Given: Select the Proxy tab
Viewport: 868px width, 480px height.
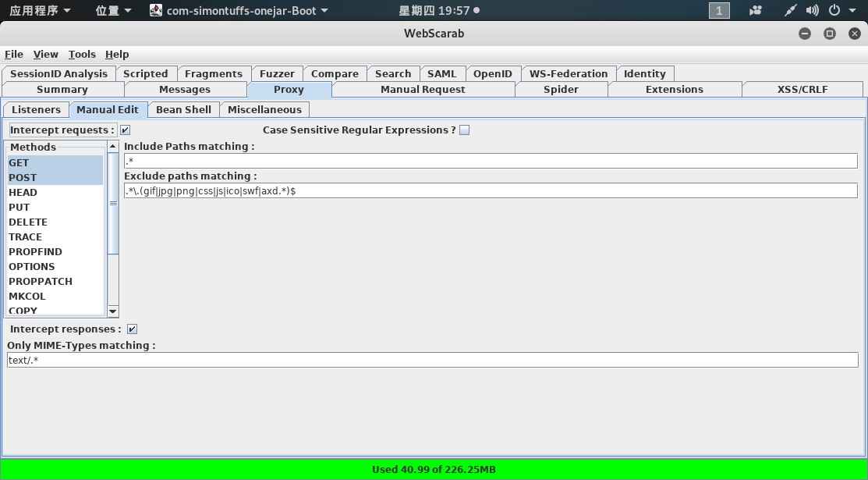Looking at the screenshot, I should (x=289, y=89).
